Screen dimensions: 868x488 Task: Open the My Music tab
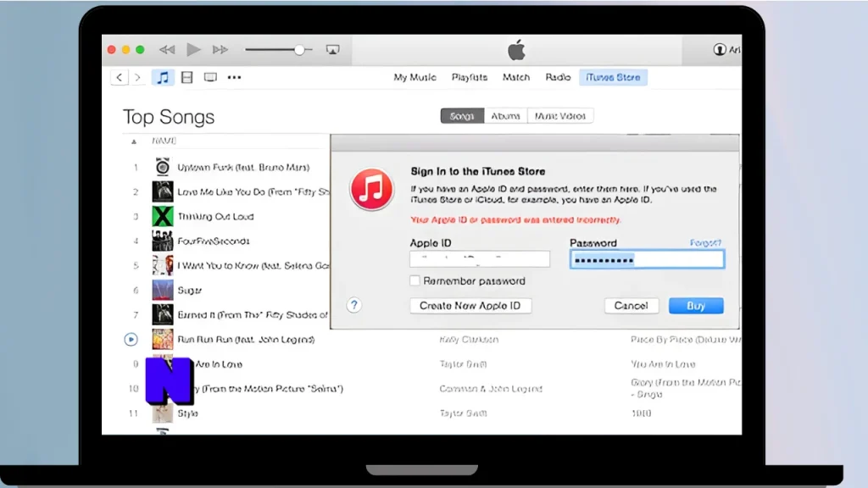(x=415, y=77)
